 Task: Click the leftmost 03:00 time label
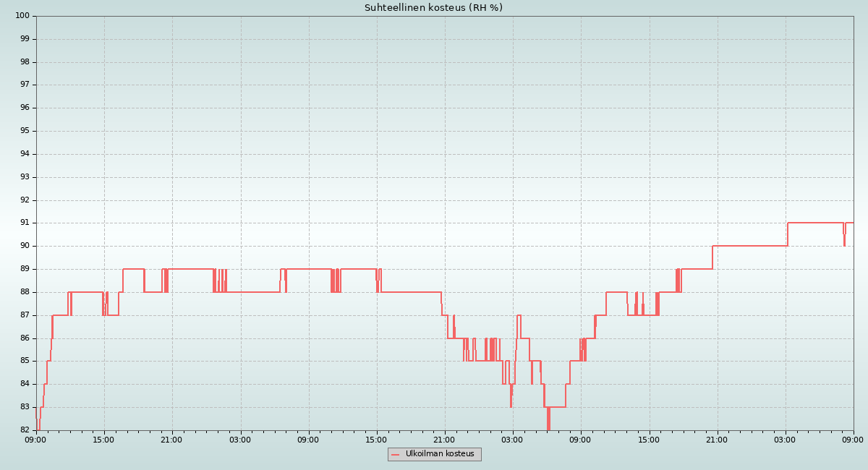coord(240,440)
